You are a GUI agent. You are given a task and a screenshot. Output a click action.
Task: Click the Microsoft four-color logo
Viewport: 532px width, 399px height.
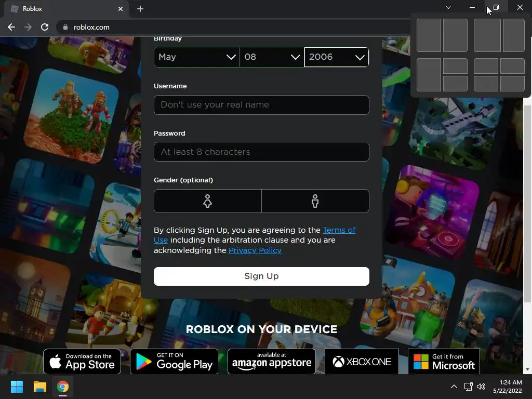coord(421,362)
